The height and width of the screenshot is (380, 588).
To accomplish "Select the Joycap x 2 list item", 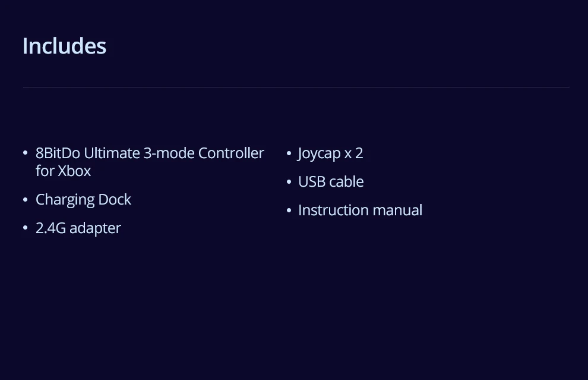I will 330,153.
